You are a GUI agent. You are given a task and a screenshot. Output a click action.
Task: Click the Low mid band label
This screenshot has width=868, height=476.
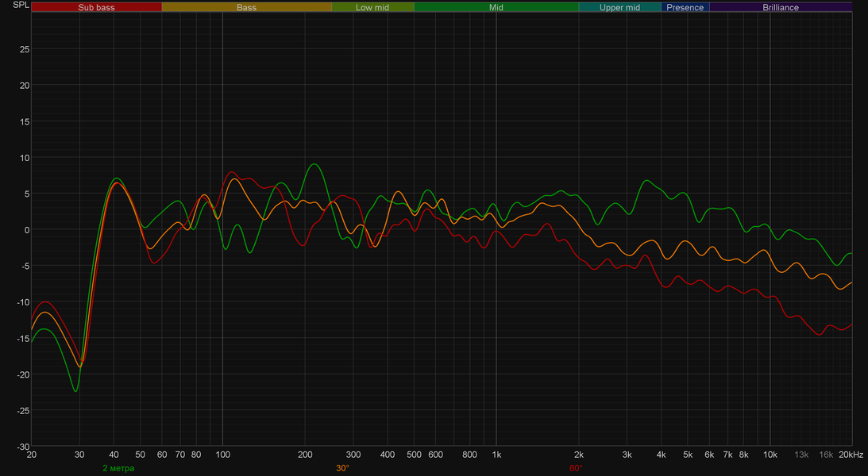372,7
